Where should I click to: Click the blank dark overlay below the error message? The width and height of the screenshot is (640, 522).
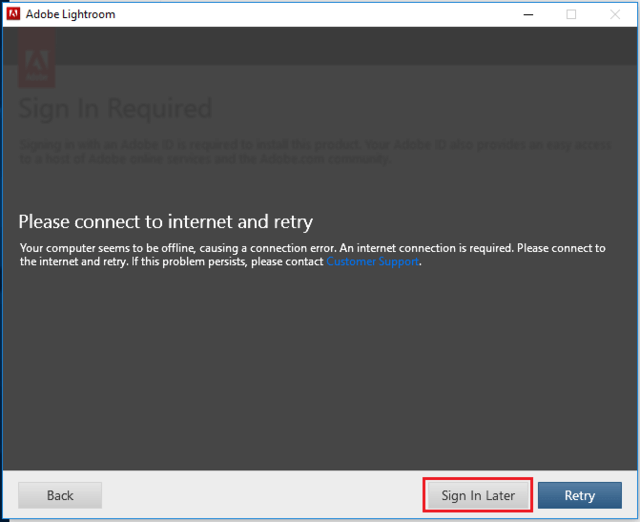coord(320,370)
